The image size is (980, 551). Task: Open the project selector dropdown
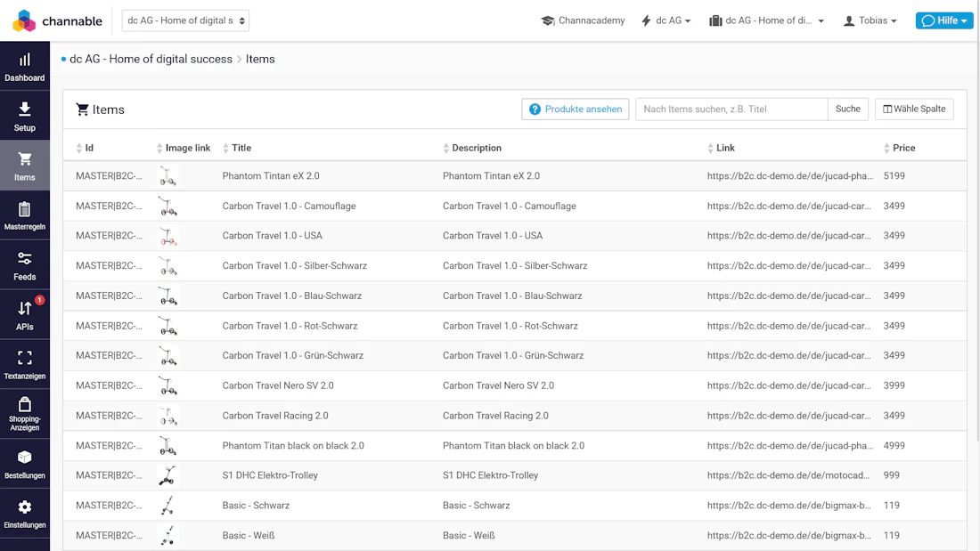coord(185,20)
